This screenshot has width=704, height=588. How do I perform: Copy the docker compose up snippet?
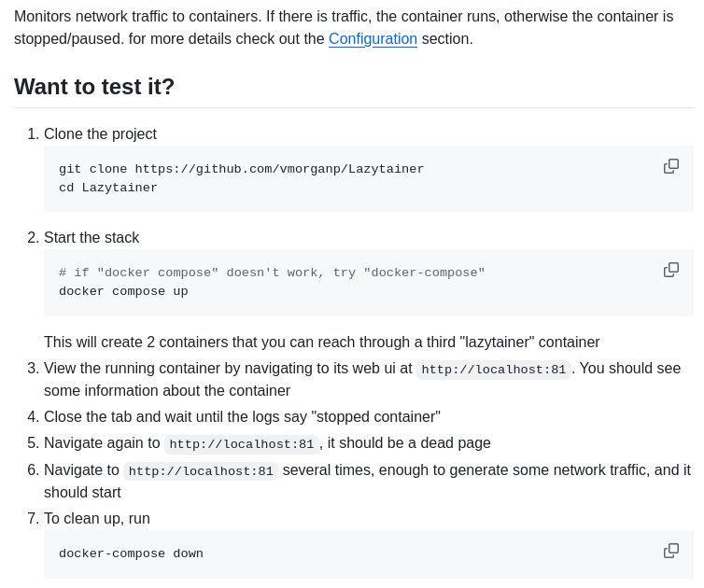[670, 270]
